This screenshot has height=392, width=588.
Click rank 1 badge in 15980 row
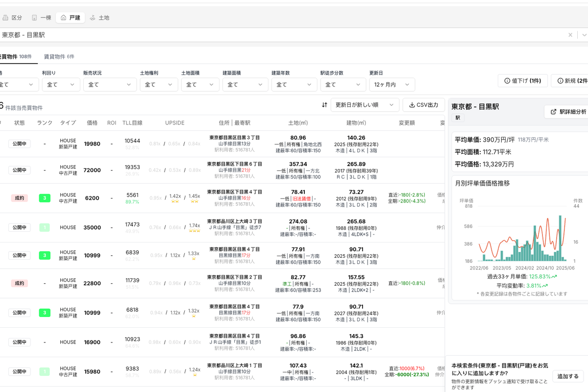[x=45, y=371]
